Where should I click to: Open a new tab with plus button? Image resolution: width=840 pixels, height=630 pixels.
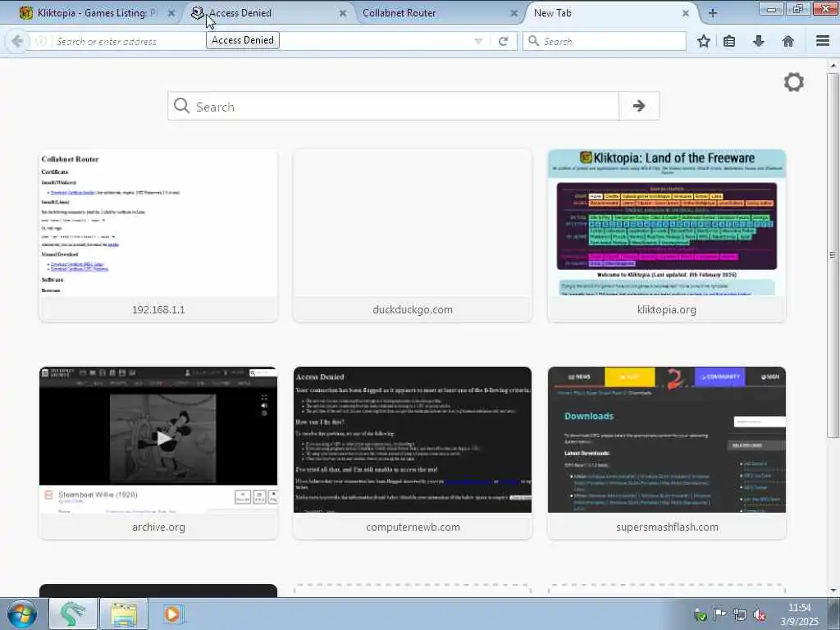[713, 13]
